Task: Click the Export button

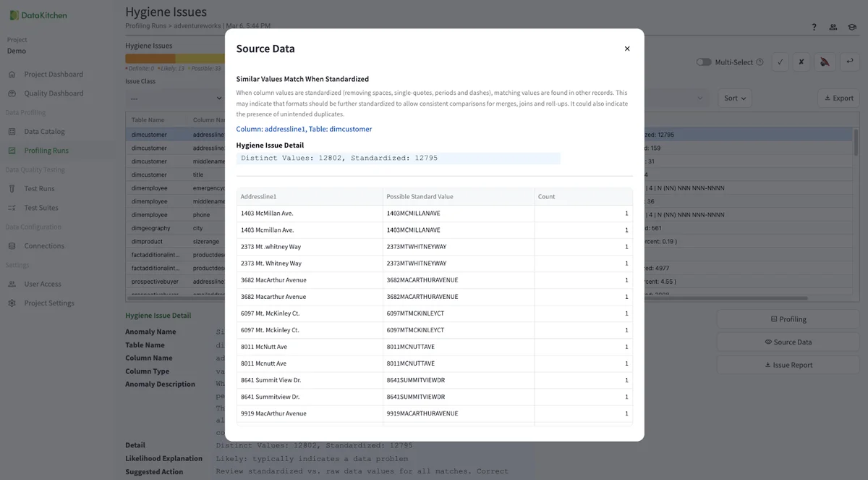Action: [x=838, y=98]
